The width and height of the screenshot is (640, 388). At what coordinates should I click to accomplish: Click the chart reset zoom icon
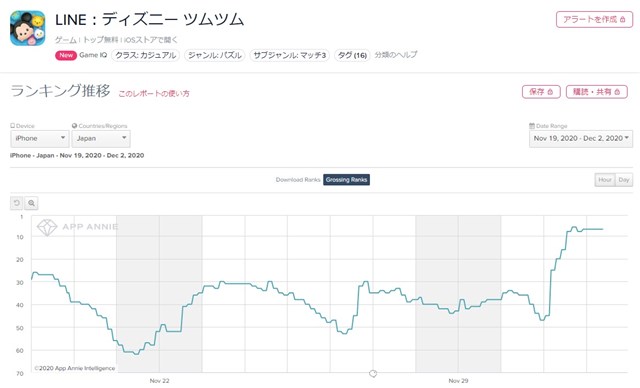tap(17, 203)
